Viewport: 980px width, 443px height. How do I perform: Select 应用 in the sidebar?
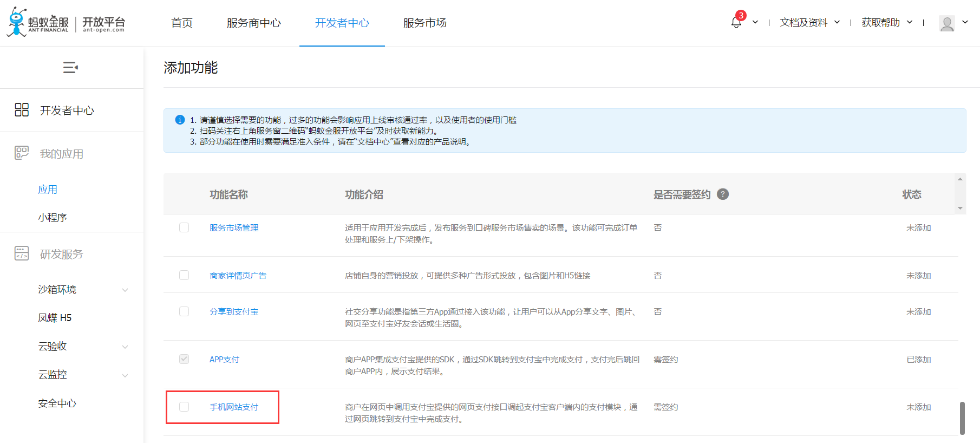(x=48, y=189)
